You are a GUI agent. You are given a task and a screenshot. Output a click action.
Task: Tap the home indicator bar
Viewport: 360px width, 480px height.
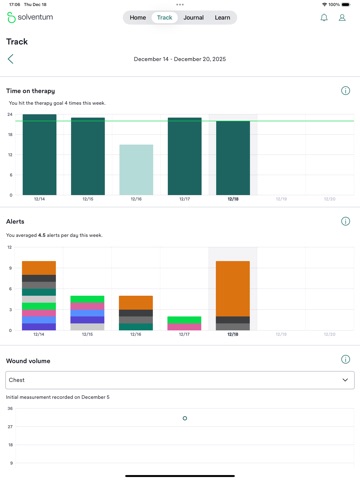[180, 476]
